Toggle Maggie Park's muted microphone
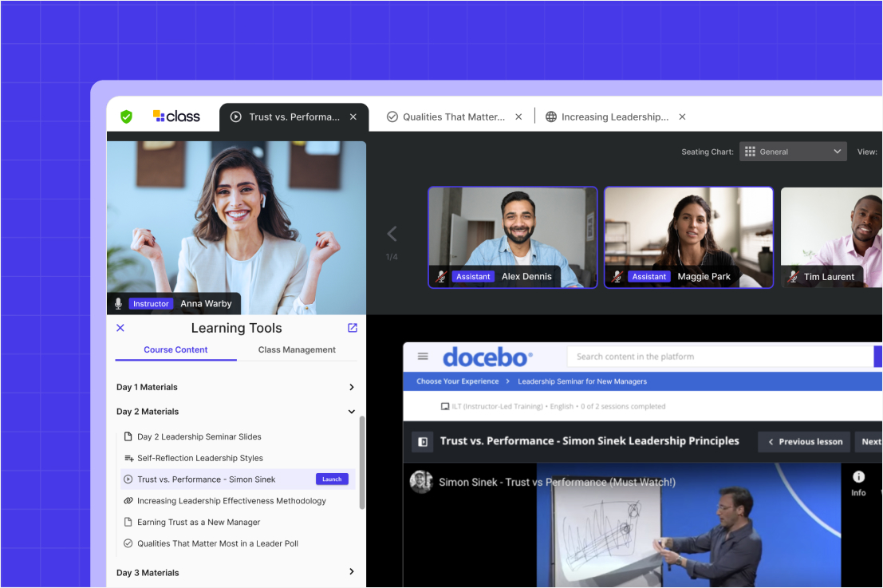This screenshot has width=883, height=588. point(617,276)
